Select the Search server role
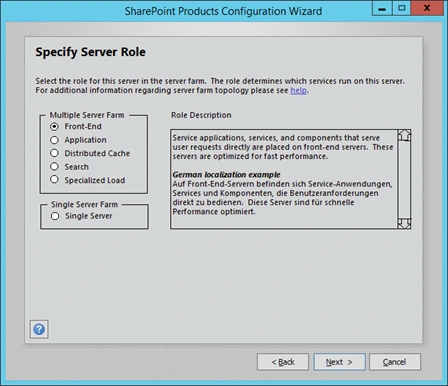This screenshot has height=386, width=448. pyautogui.click(x=54, y=167)
